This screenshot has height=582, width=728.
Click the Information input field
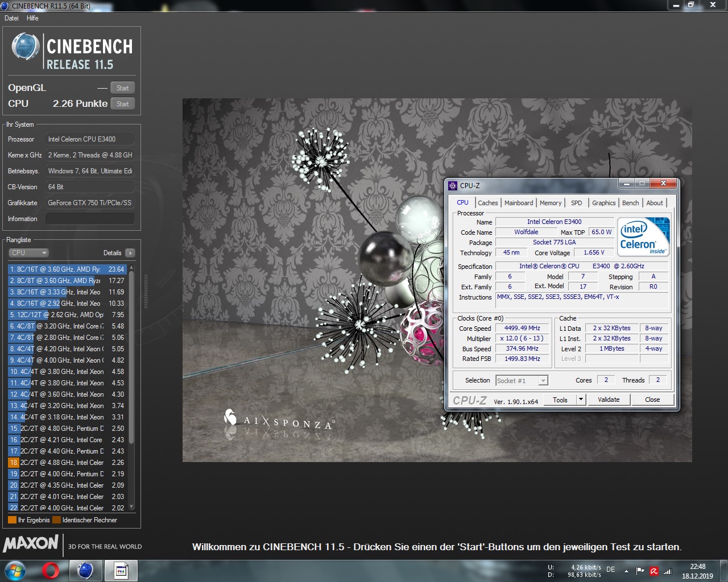point(90,219)
